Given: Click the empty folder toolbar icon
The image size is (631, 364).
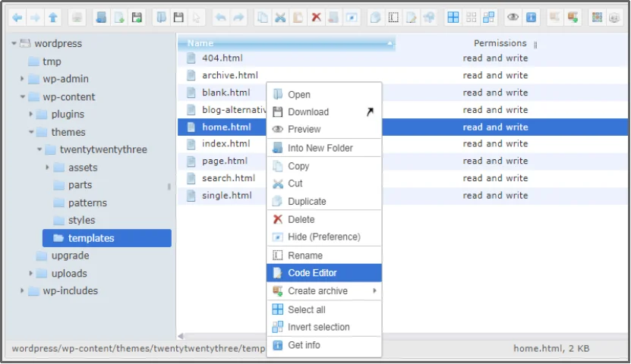Looking at the screenshot, I should (333, 17).
